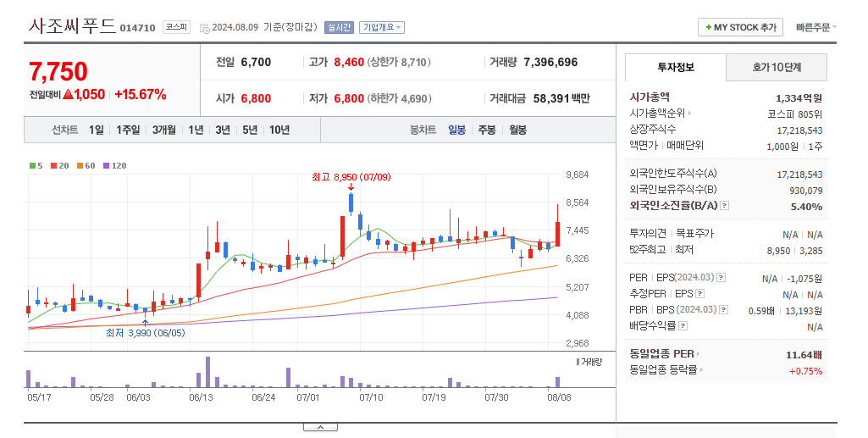Click the purple 거래량 legend swatch

point(578,362)
